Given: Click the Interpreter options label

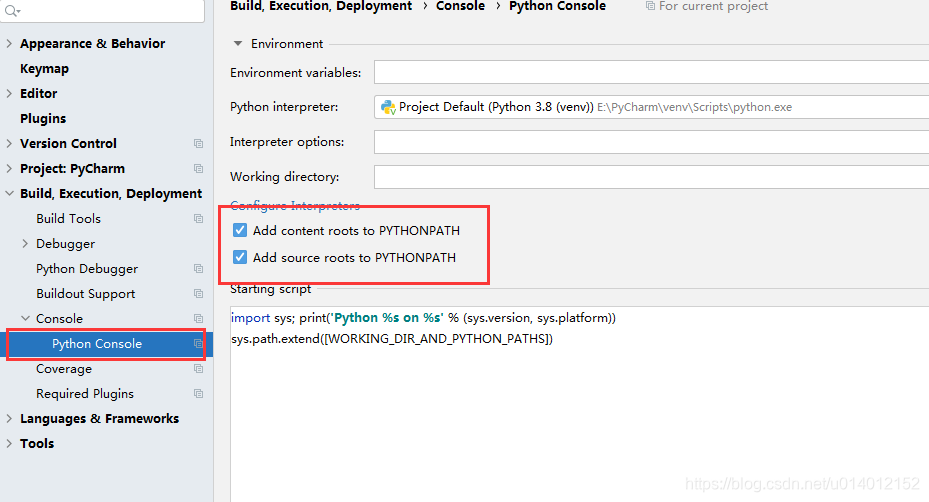Looking at the screenshot, I should [x=287, y=142].
